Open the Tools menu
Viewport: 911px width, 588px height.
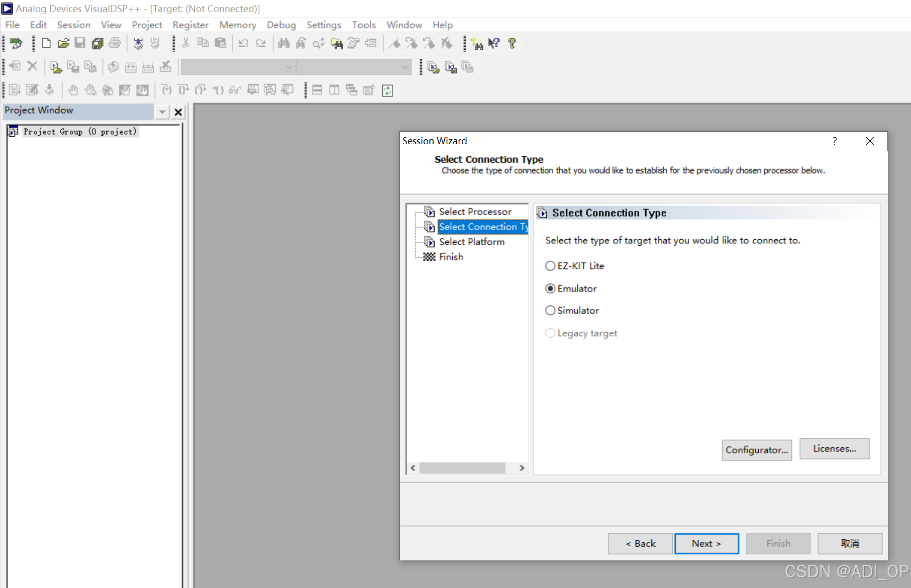coord(364,25)
